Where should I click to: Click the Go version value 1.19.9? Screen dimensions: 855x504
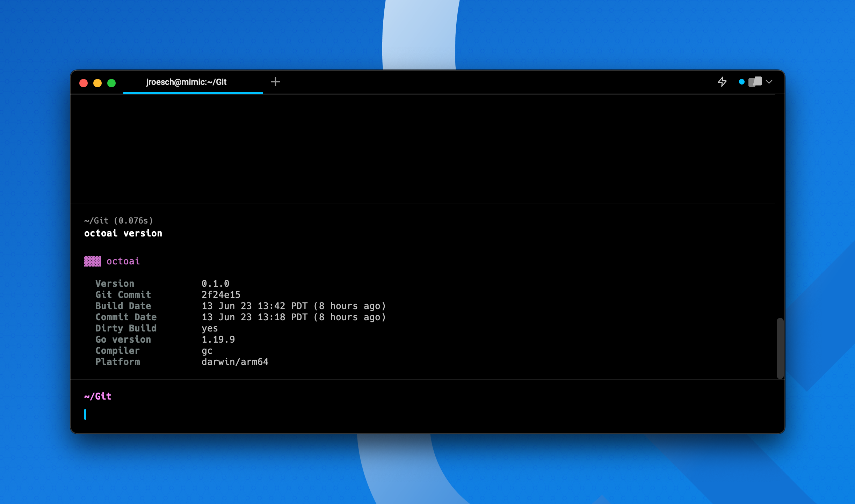218,339
